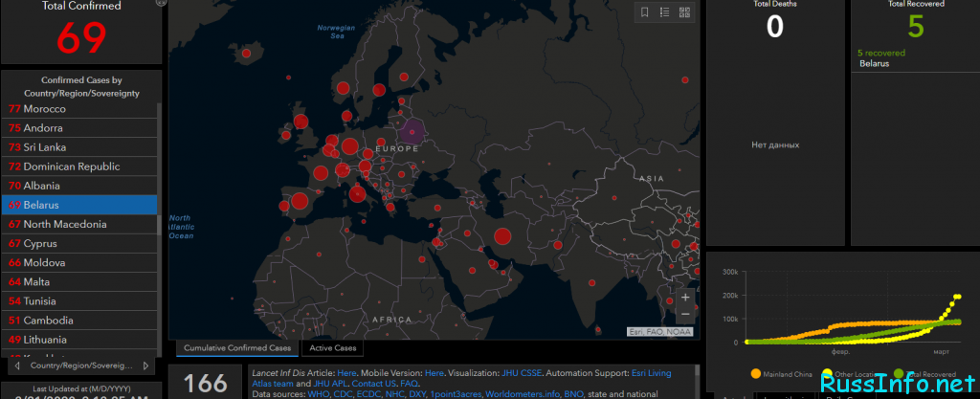Viewport: 980px width, 399px height.
Task: Open the Esri Living Atlas team link
Action: (652, 373)
